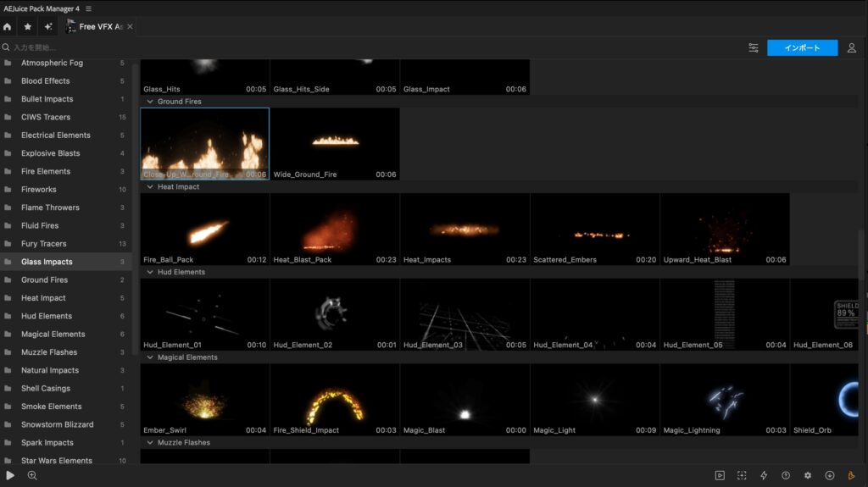Select the Scattered_Embers thumbnail
The image size is (868, 487).
(x=594, y=230)
